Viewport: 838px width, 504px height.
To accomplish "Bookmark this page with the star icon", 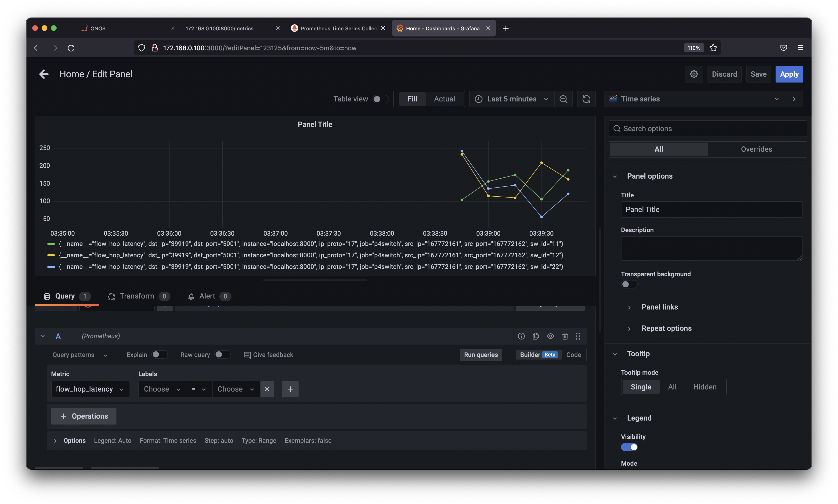I will pos(713,48).
